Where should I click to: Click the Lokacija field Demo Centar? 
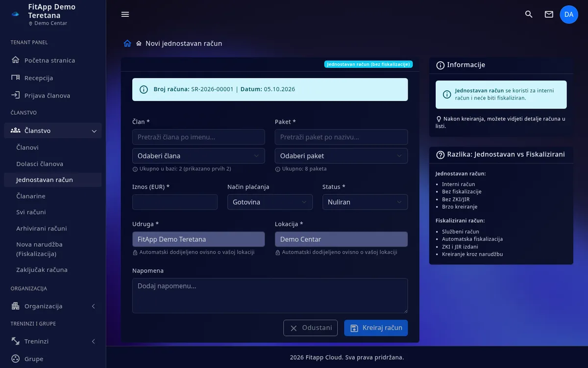pyautogui.click(x=341, y=239)
